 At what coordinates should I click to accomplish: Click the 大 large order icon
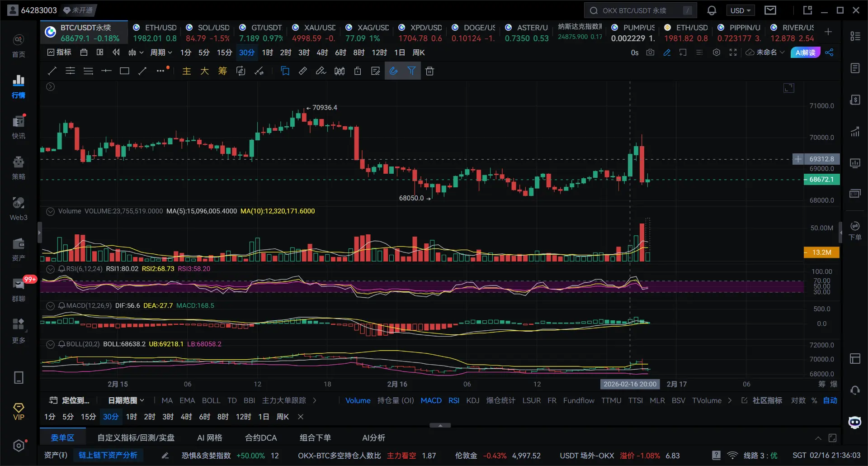click(x=204, y=71)
